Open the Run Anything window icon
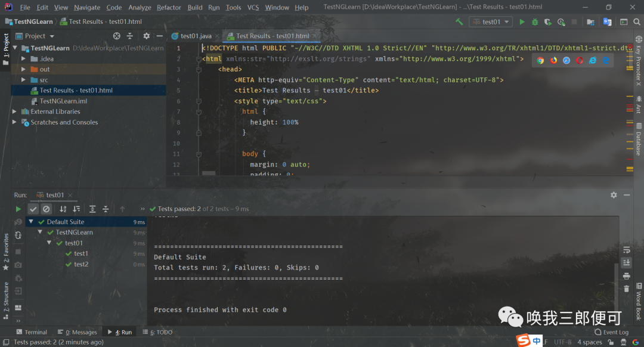This screenshot has height=347, width=644. click(x=624, y=22)
